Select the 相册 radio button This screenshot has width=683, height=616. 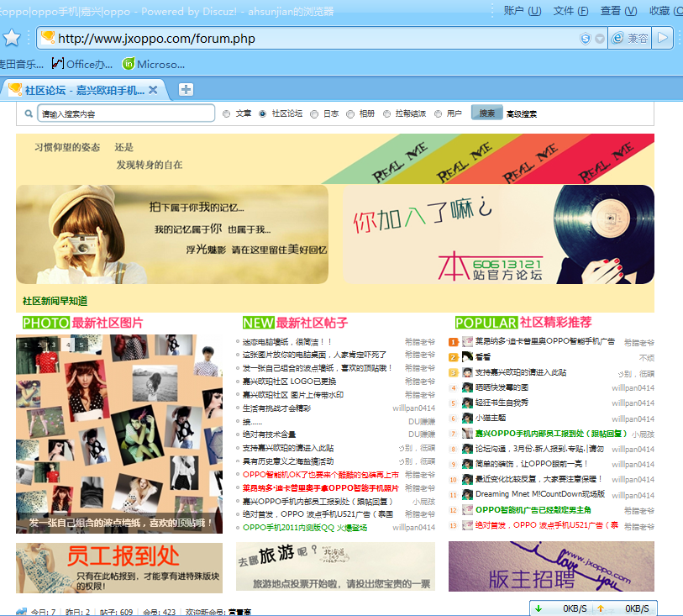(350, 114)
